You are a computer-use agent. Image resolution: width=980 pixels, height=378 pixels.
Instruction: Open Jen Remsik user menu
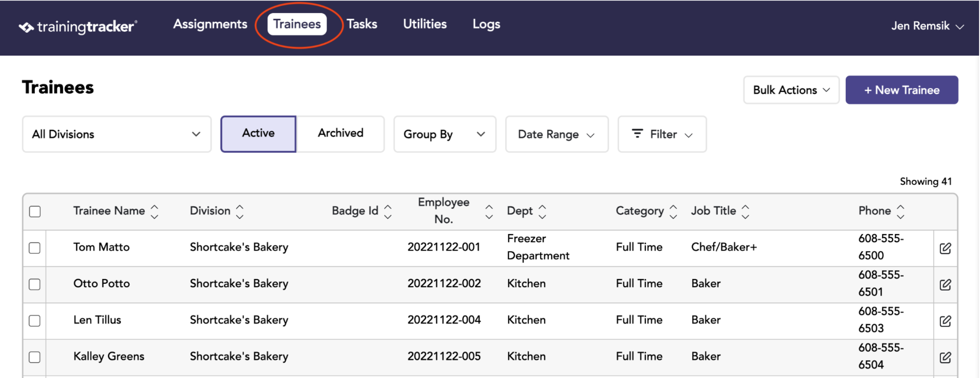[x=927, y=26]
